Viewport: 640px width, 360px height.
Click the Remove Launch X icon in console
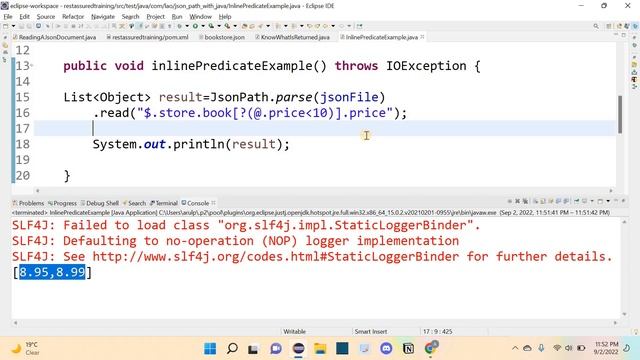(518, 201)
